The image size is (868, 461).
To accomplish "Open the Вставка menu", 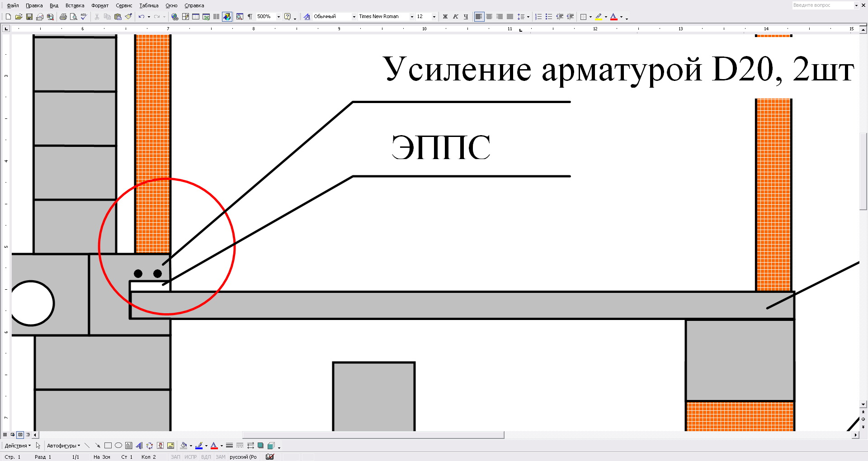I will (x=75, y=5).
